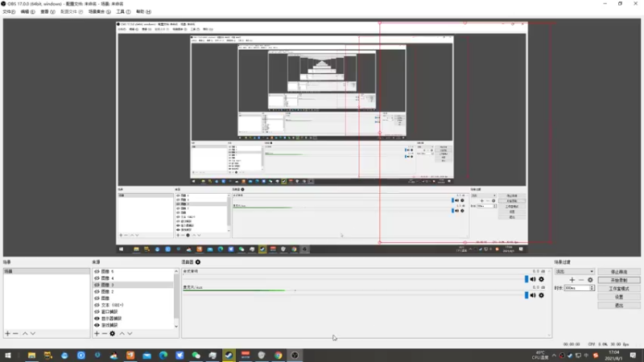This screenshot has width=644, height=362.
Task: Remove the selected scene with the minus icon
Action: click(x=15, y=334)
